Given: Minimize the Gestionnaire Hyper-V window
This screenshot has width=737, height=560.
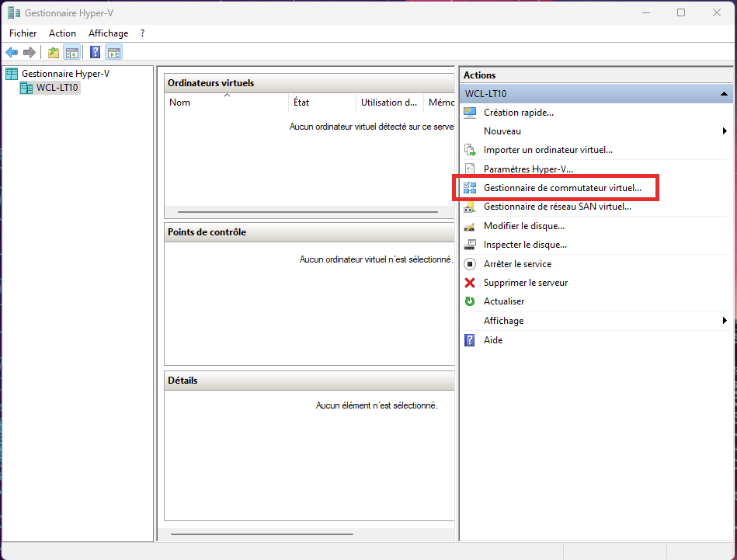Looking at the screenshot, I should click(646, 12).
